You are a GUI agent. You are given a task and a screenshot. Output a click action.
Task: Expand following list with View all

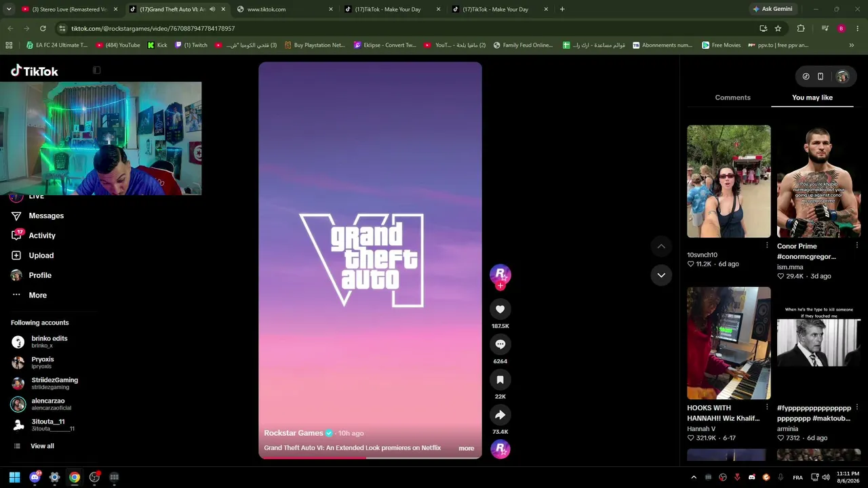pyautogui.click(x=42, y=446)
